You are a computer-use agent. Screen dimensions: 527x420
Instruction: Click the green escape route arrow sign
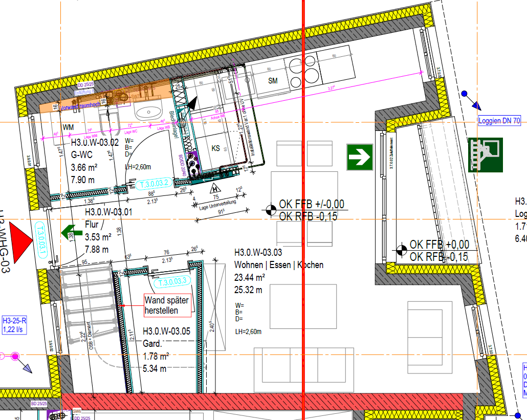click(359, 158)
